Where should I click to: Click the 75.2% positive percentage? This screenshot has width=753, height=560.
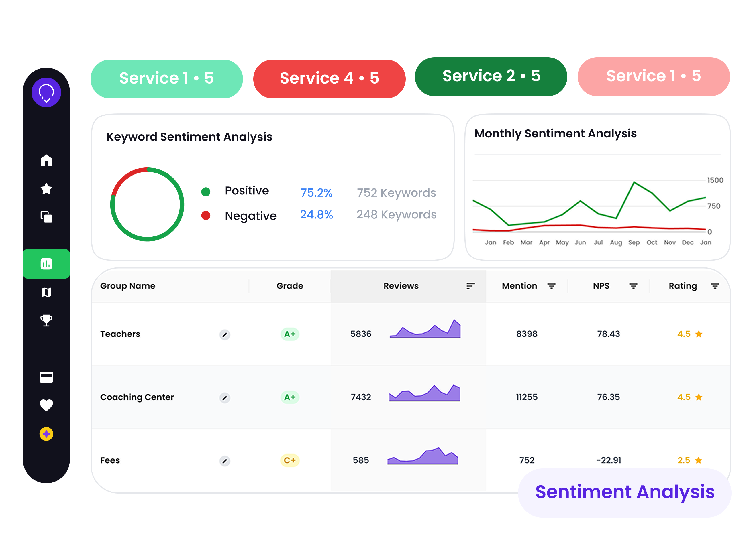[316, 193]
